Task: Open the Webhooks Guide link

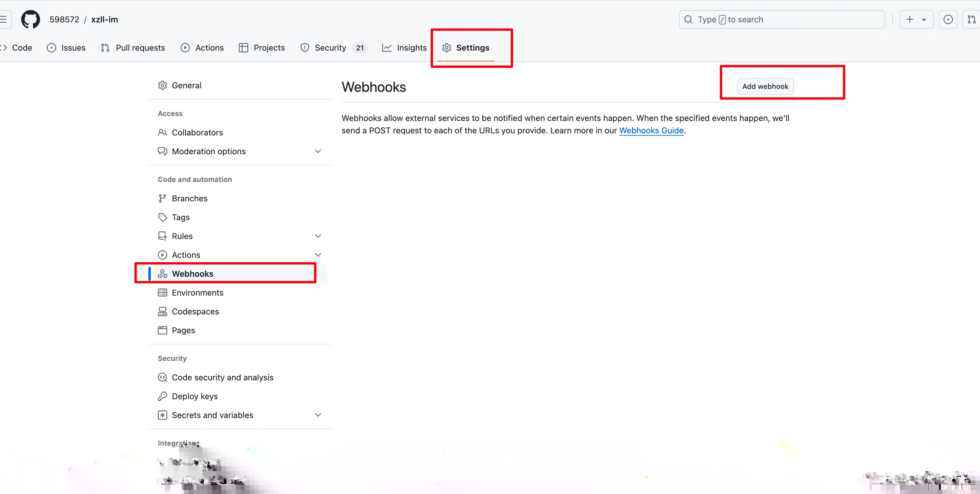Action: (651, 130)
